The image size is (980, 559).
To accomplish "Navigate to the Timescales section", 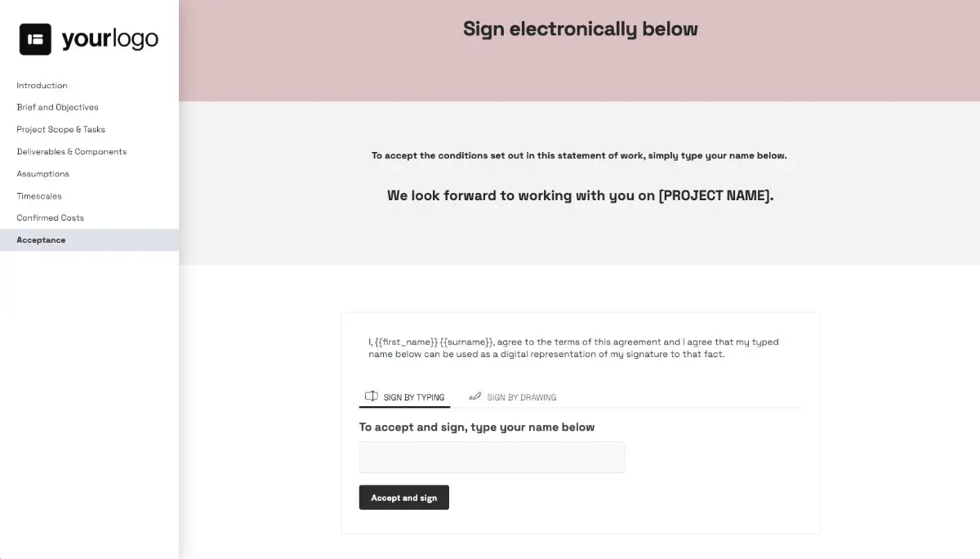I will pyautogui.click(x=39, y=196).
